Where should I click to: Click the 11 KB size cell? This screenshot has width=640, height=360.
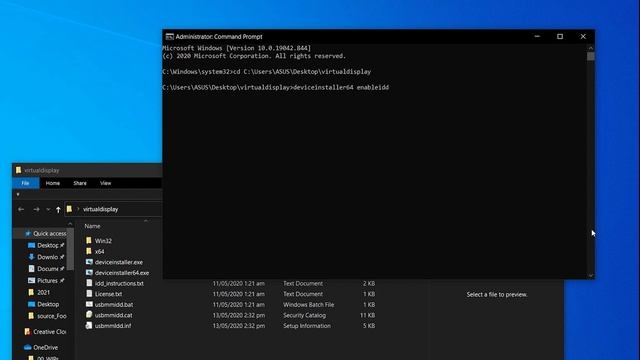pyautogui.click(x=367, y=316)
